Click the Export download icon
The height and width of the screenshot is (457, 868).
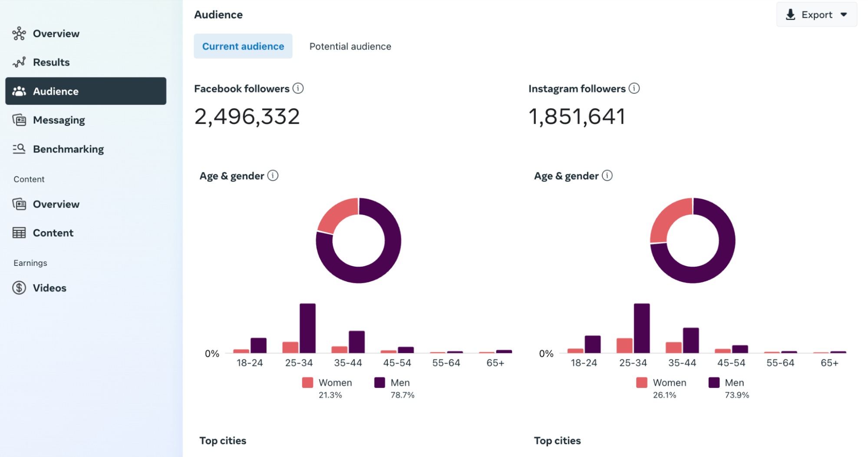click(x=790, y=14)
